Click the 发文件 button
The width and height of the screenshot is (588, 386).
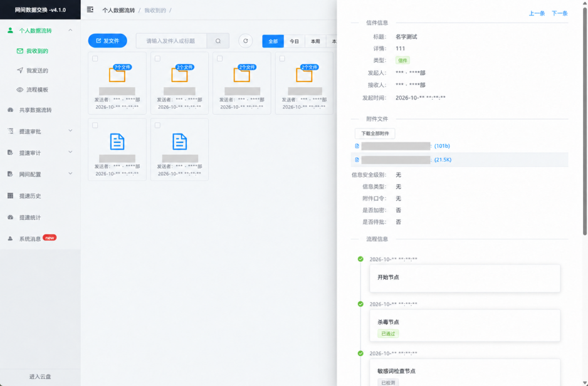[x=108, y=41]
